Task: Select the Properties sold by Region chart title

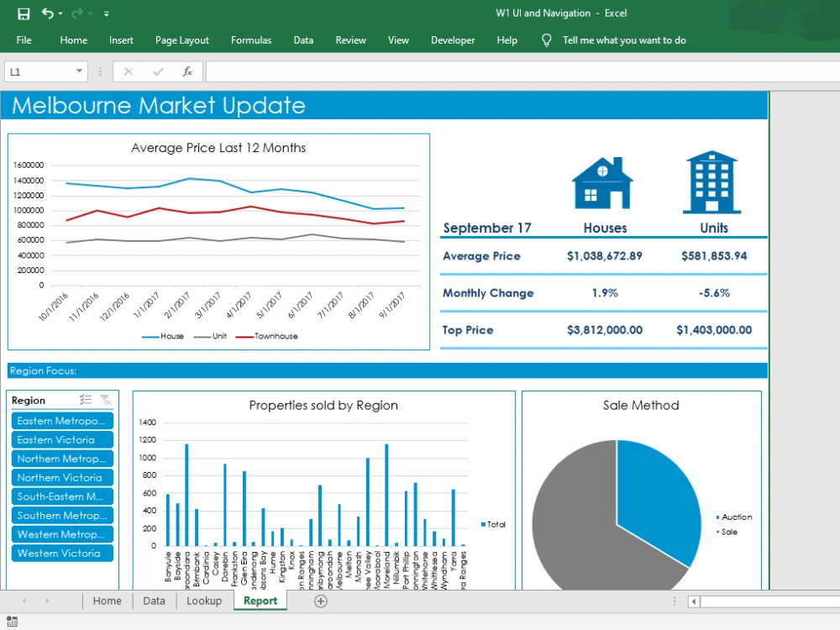Action: pos(323,406)
